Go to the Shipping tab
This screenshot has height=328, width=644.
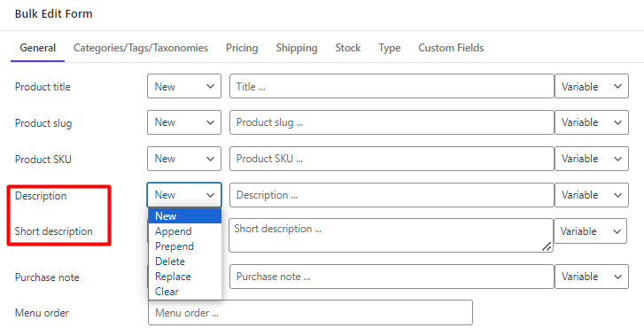(297, 48)
